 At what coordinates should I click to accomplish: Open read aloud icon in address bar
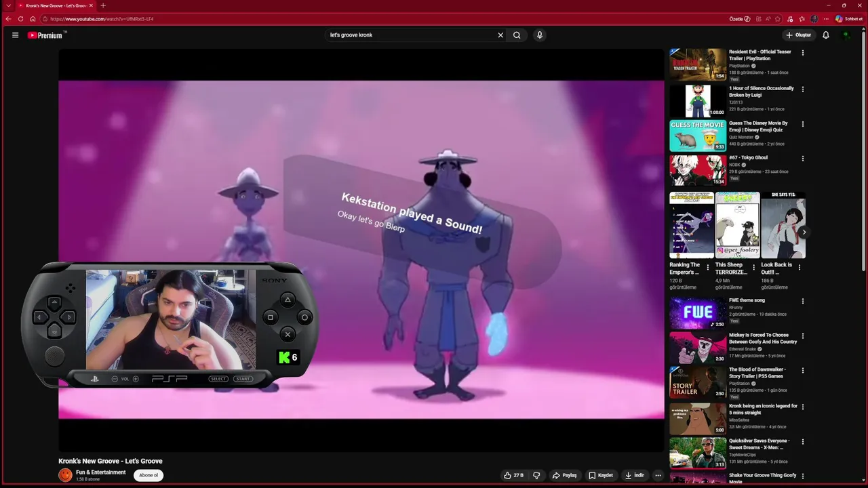click(768, 19)
